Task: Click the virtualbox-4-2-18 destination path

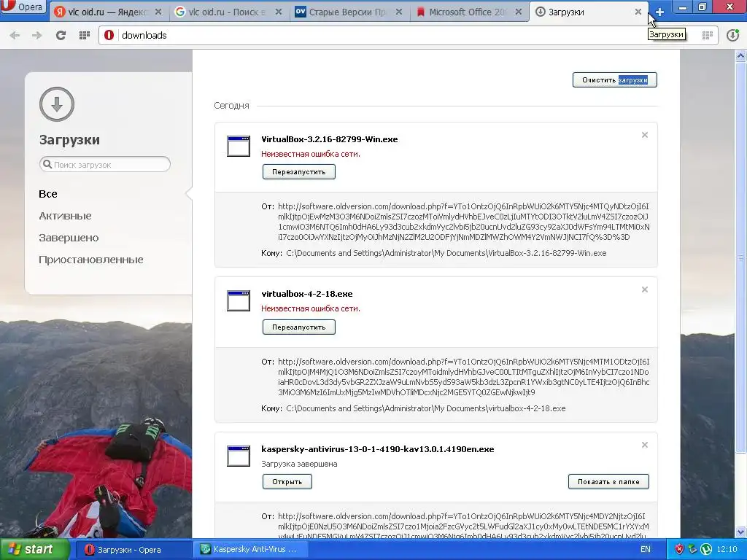Action: coord(426,408)
